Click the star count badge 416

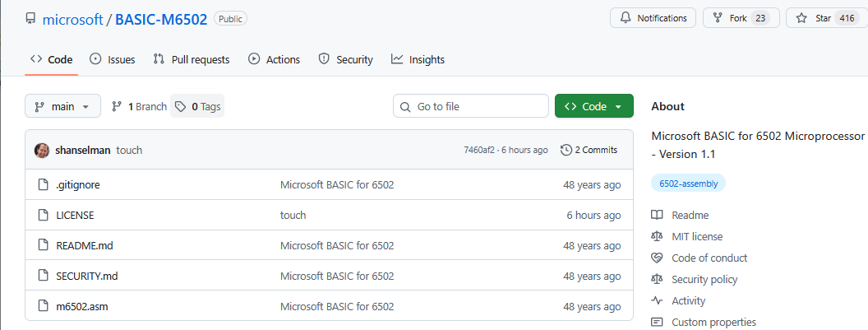pos(847,18)
